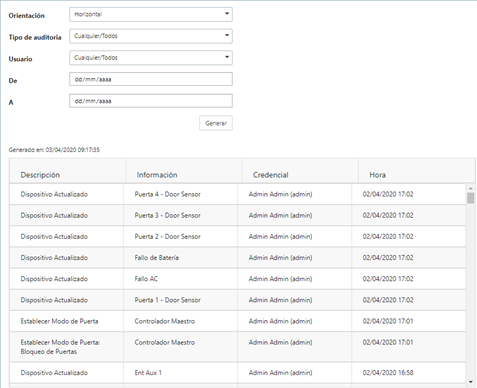Sort by Información column header

[x=157, y=175]
